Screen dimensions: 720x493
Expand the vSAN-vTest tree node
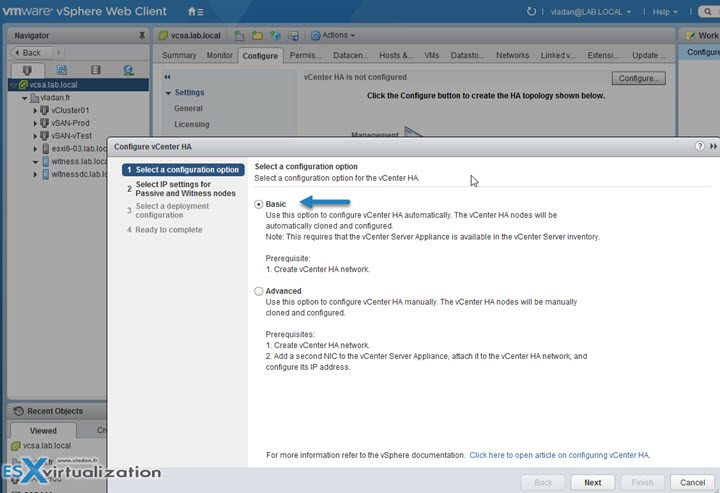click(35, 136)
